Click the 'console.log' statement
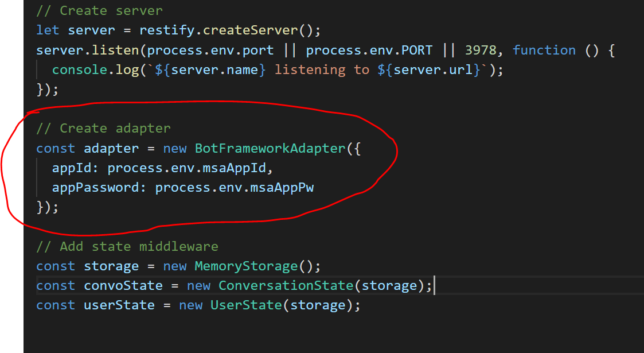Image resolution: width=644 pixels, height=353 pixels. tap(95, 70)
